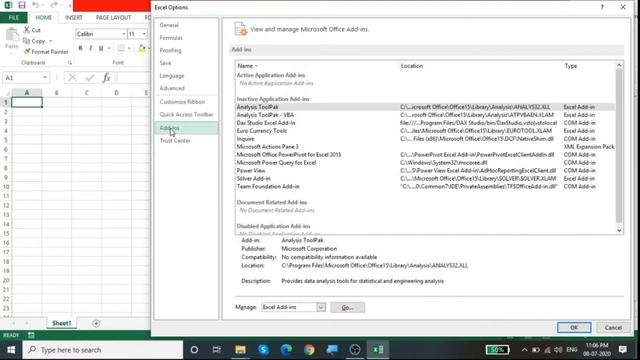Open the font size dropdown
This screenshot has height=360, width=640.
tap(144, 34)
